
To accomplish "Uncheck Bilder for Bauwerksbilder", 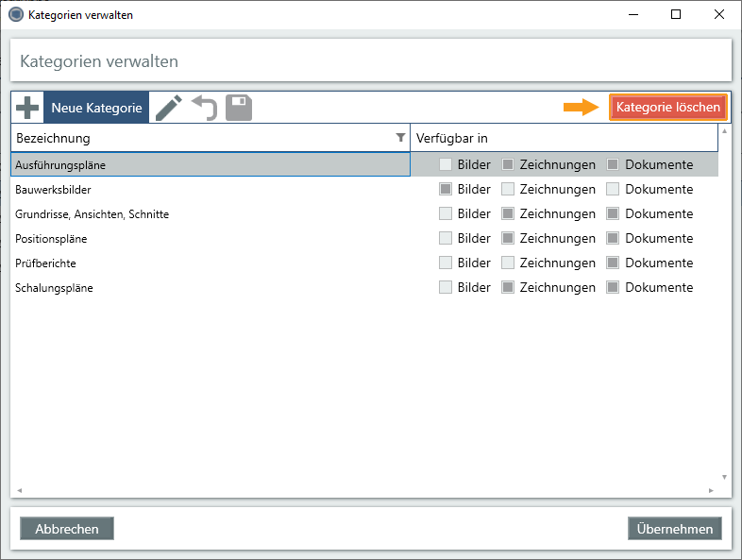I will tap(447, 190).
